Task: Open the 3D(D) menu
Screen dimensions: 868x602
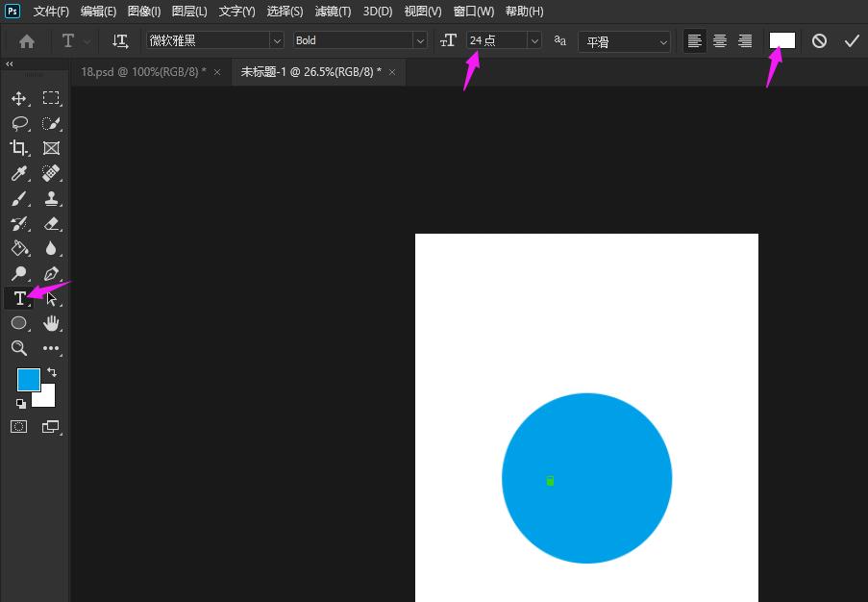Action: tap(378, 12)
